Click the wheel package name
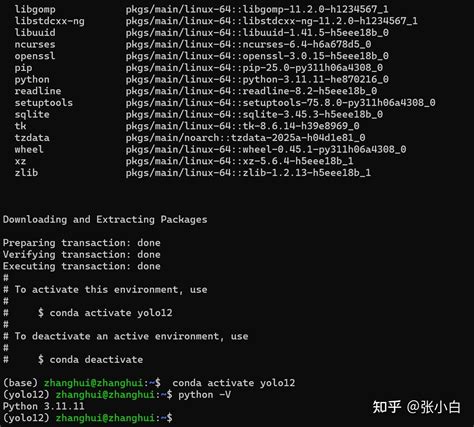Viewport: 474px width, 427px height. [29, 149]
